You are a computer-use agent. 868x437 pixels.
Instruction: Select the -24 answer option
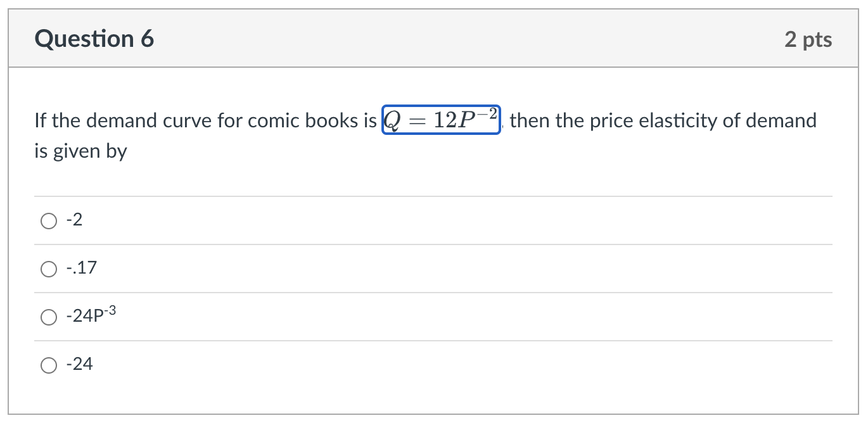[48, 365]
